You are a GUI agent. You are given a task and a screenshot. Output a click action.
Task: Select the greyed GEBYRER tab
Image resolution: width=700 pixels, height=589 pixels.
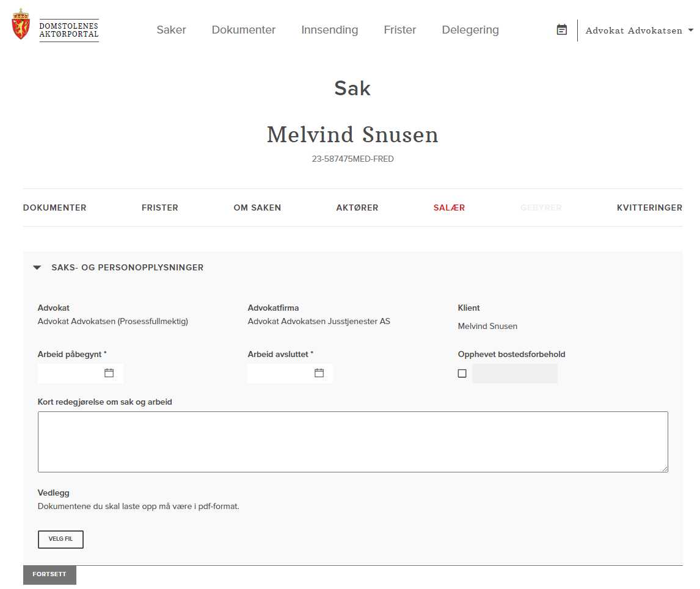click(541, 208)
